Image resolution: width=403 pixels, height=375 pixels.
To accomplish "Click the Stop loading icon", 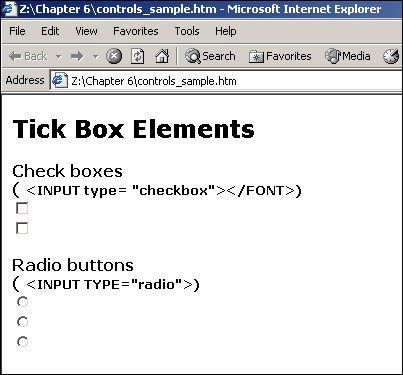I will pyautogui.click(x=114, y=56).
